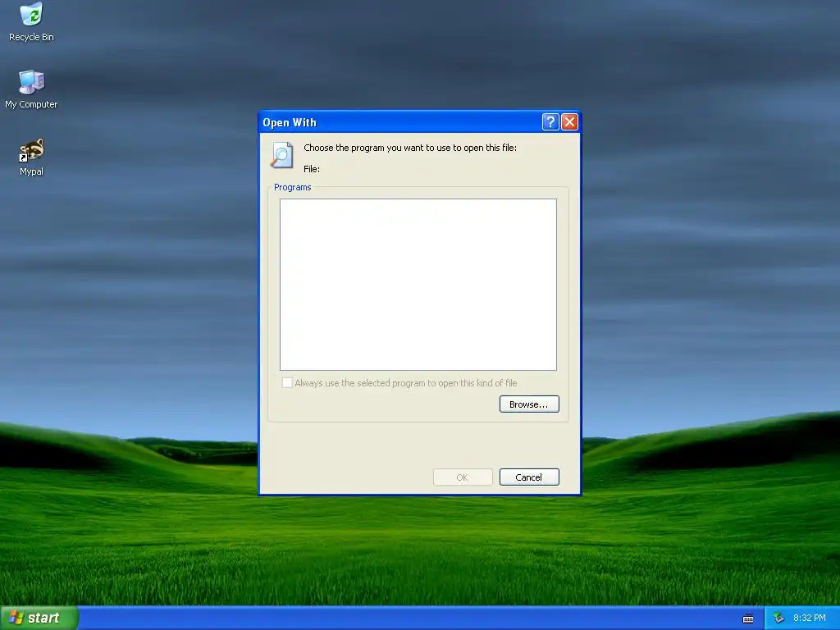
Task: Click the disabled OK button
Action: [463, 477]
